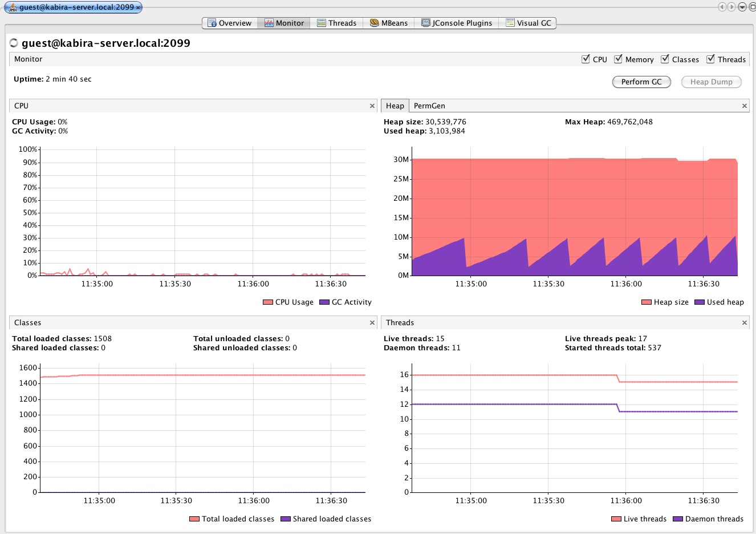Viewport: 756px width, 534px height.
Task: Click the spinning refresh icon beside the server title
Action: (x=14, y=43)
